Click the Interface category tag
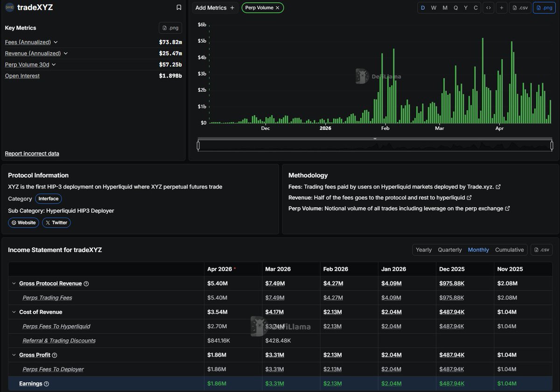 pos(49,199)
